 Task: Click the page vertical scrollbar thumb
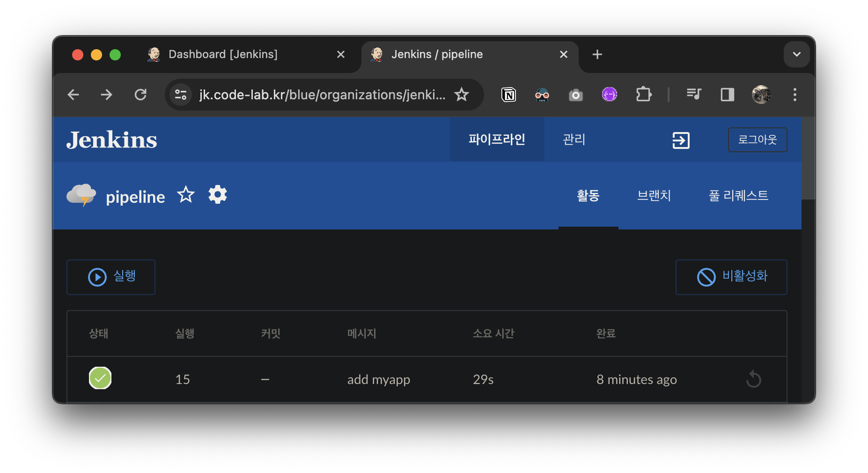809,158
